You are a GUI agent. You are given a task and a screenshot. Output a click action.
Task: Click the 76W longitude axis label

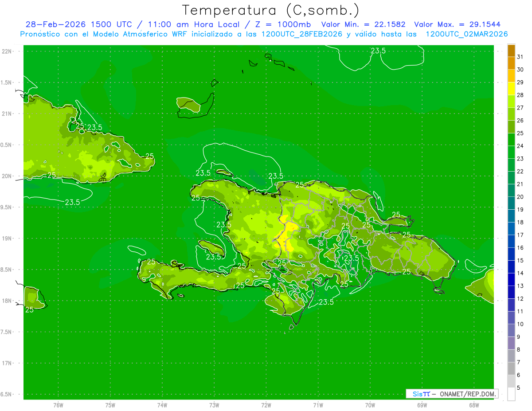(x=58, y=405)
